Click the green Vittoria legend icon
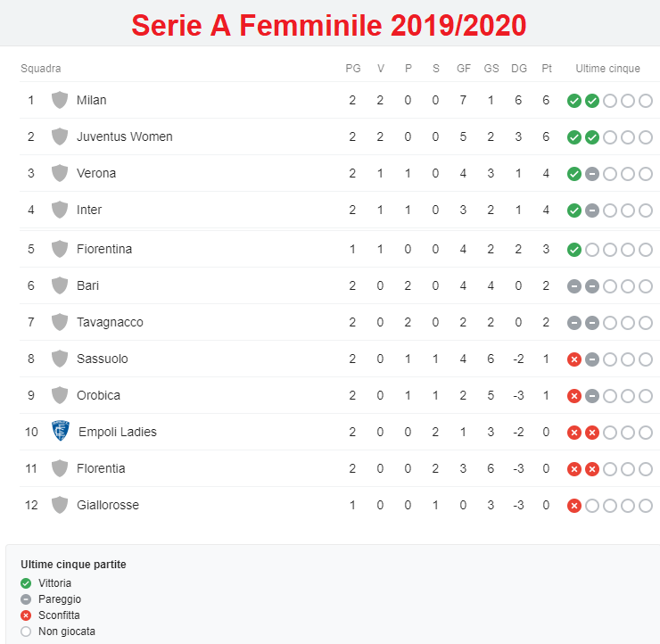 tap(26, 583)
